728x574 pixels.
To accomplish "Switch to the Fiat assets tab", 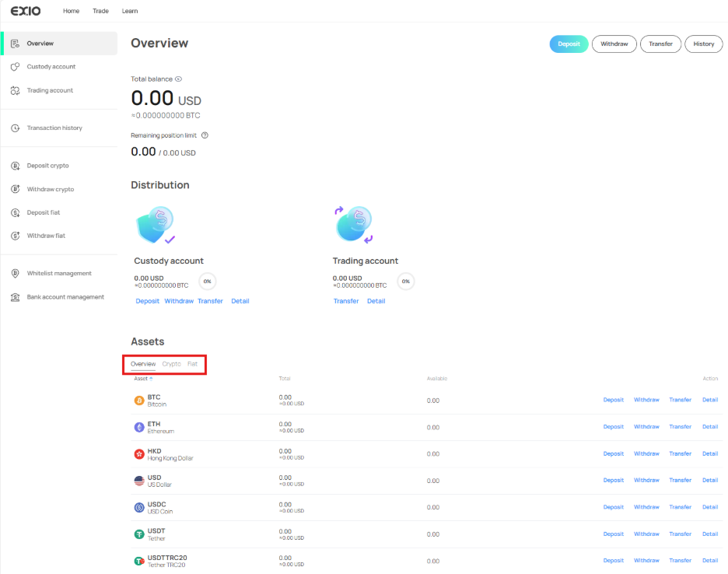I will (x=192, y=364).
